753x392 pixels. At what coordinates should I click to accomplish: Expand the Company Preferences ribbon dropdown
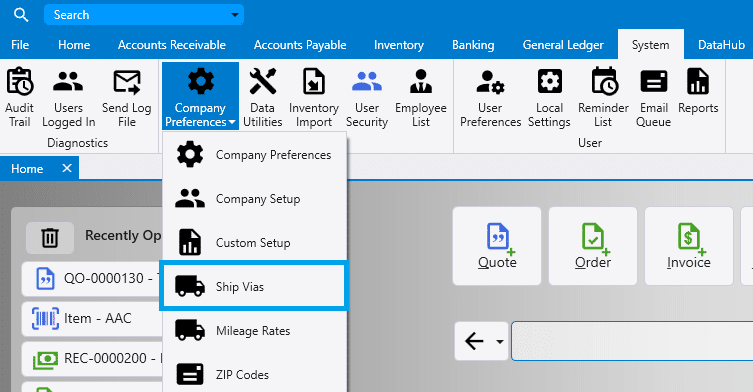200,96
